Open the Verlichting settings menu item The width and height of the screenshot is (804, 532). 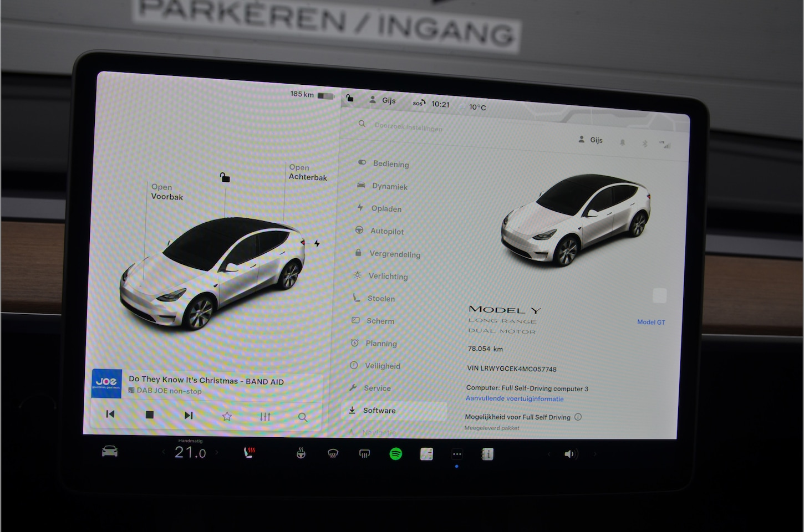388,276
